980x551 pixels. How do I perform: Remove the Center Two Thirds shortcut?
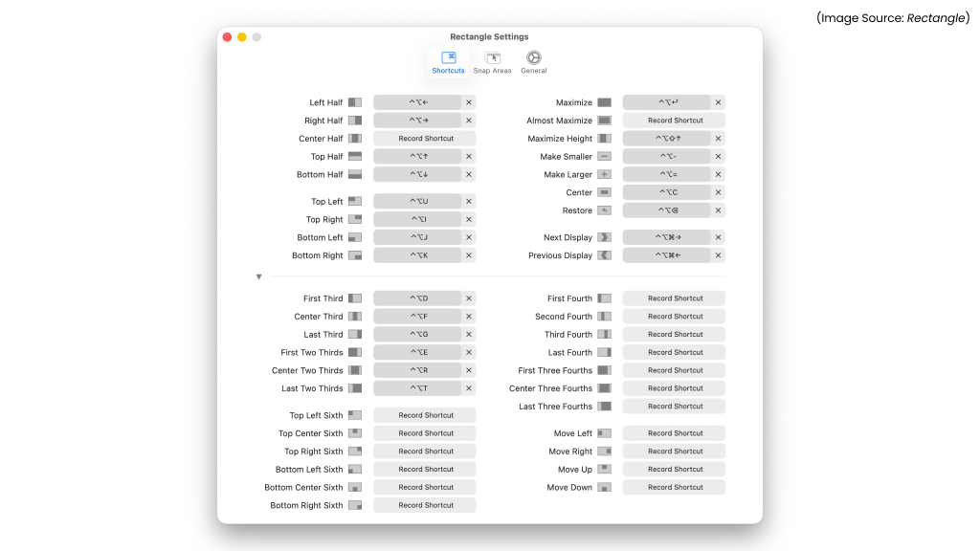pyautogui.click(x=469, y=370)
